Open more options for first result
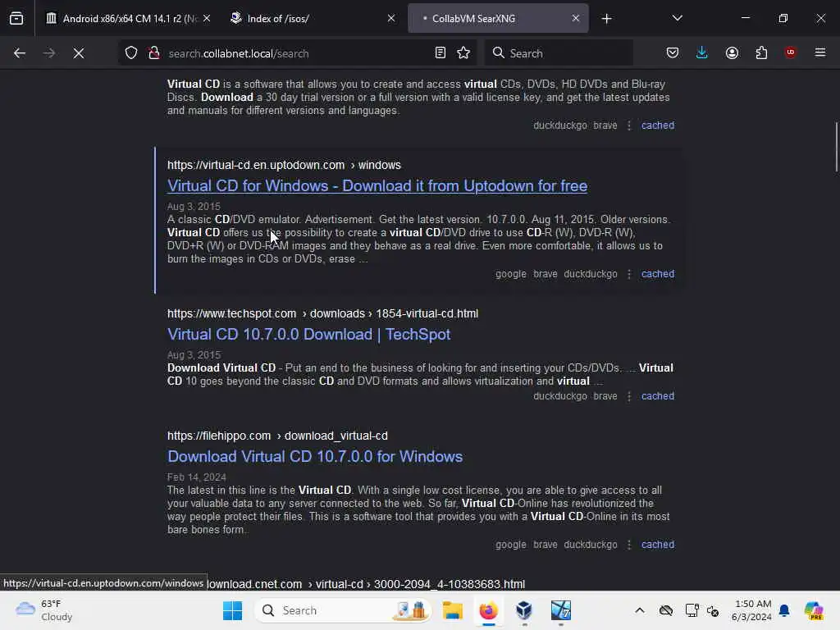The height and width of the screenshot is (630, 840). click(x=629, y=126)
